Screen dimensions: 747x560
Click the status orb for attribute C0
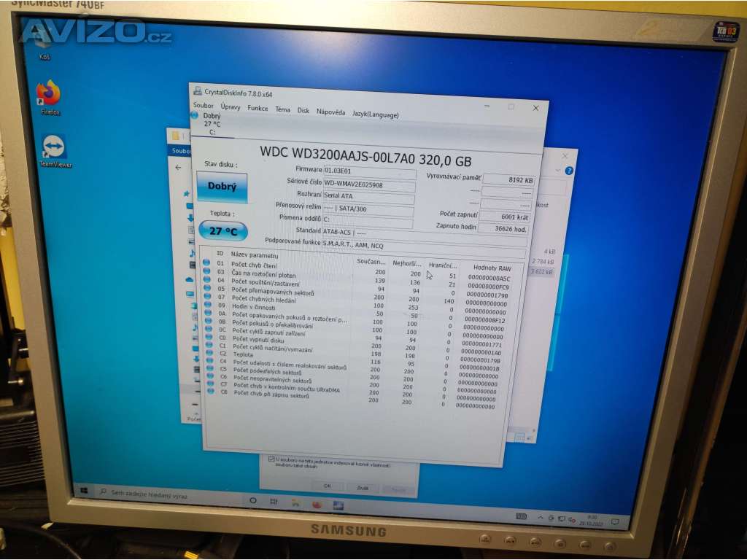tap(209, 337)
